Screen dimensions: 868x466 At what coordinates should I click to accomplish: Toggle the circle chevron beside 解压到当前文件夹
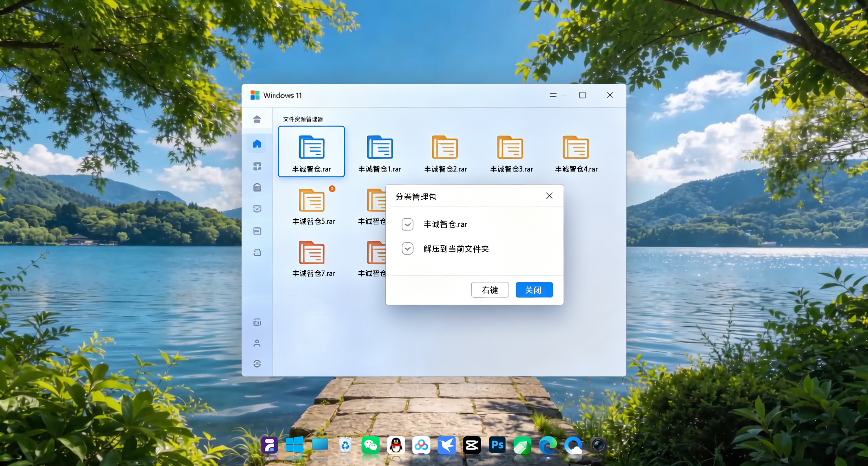coord(407,249)
